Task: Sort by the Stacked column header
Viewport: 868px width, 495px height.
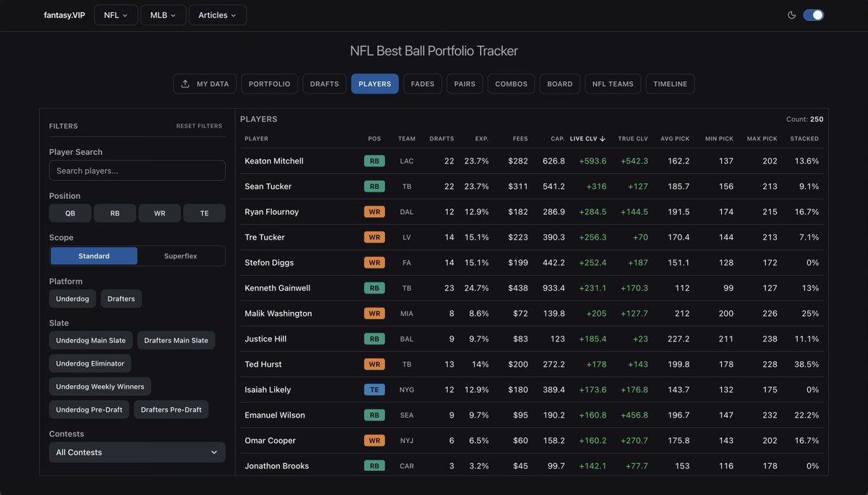Action: click(x=805, y=139)
